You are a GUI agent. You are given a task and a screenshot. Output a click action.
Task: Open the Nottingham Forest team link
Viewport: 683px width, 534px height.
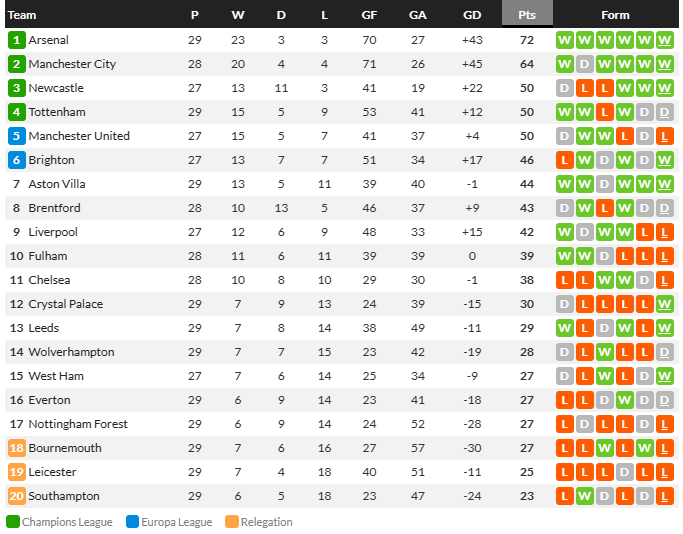(78, 424)
